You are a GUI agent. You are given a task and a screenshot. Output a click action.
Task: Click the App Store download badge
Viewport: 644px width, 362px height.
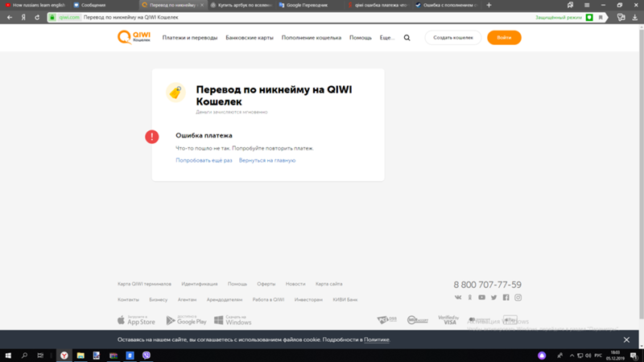[136, 320]
